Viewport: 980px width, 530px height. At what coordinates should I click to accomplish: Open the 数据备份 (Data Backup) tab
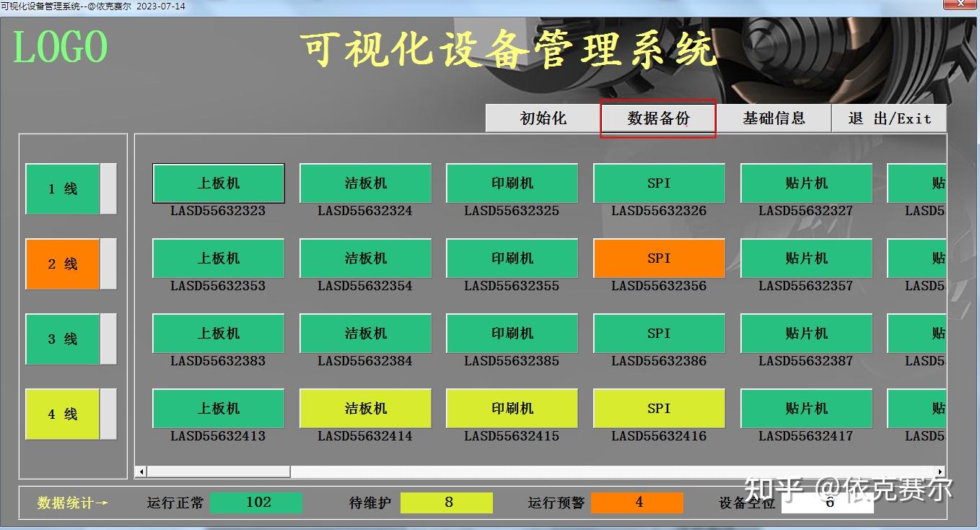point(657,118)
